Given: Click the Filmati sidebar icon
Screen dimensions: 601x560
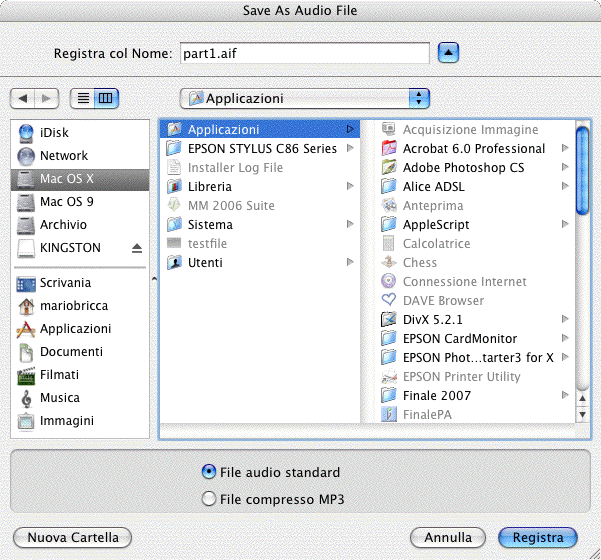Looking at the screenshot, I should [x=27, y=375].
